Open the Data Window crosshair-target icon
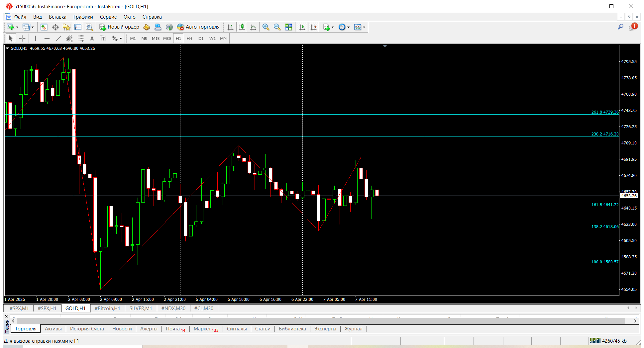 click(55, 27)
